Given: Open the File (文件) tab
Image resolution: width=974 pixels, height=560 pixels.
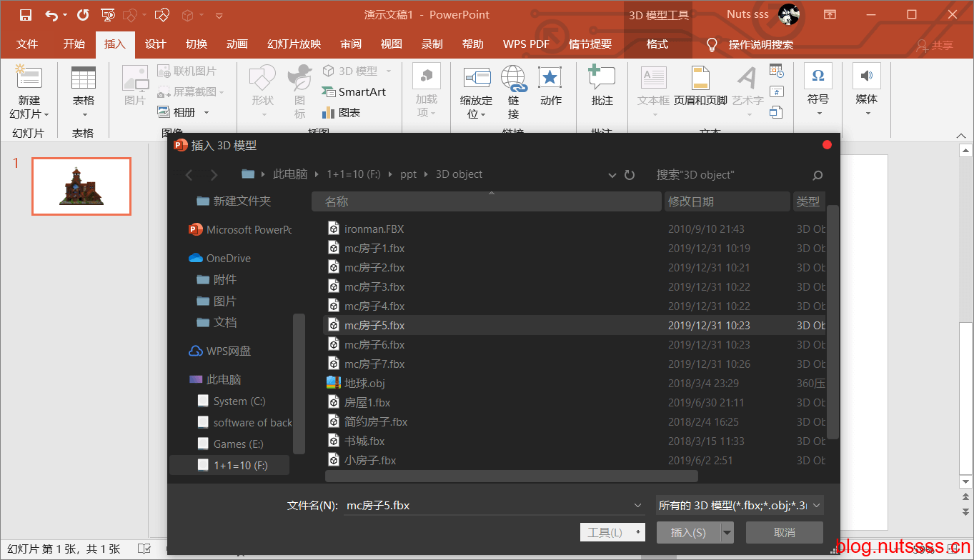Looking at the screenshot, I should (x=27, y=44).
